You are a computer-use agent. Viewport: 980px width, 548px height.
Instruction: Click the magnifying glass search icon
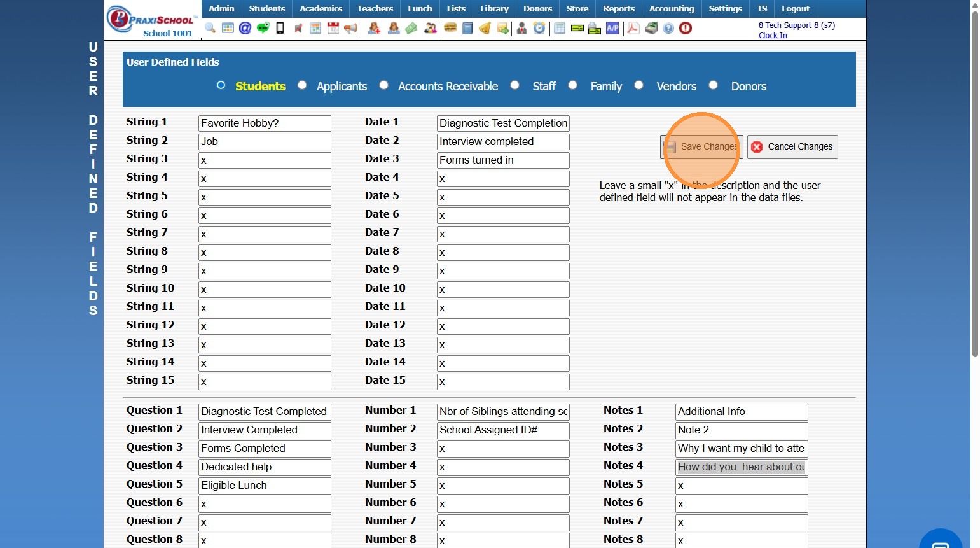[x=210, y=28]
